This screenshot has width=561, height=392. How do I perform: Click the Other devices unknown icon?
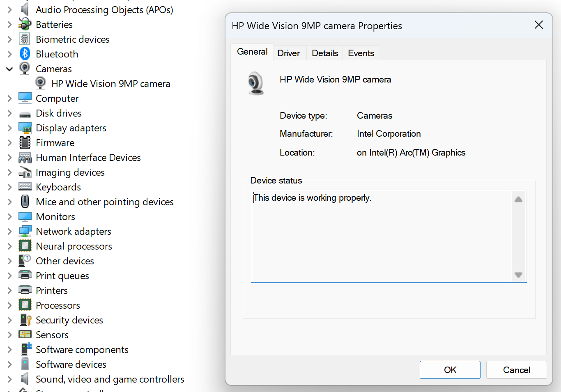(25, 261)
